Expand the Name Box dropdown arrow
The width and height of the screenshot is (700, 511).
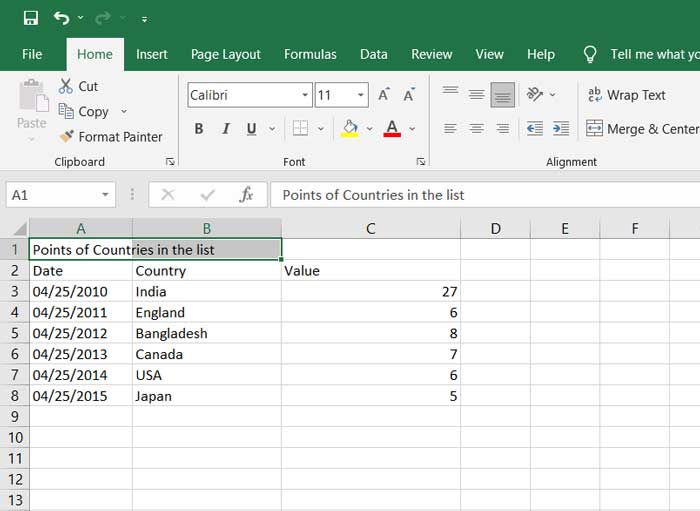pos(105,195)
